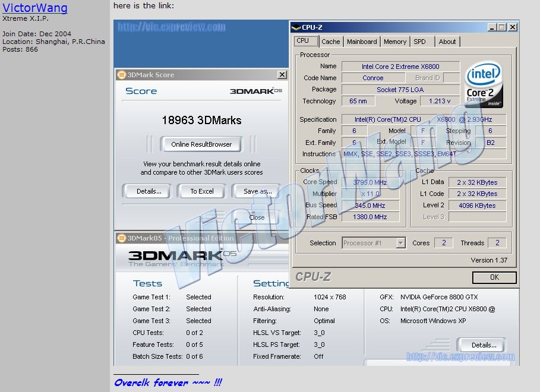Click the Code Name value Conroe
Screen dimensions: 540x392
click(373, 78)
